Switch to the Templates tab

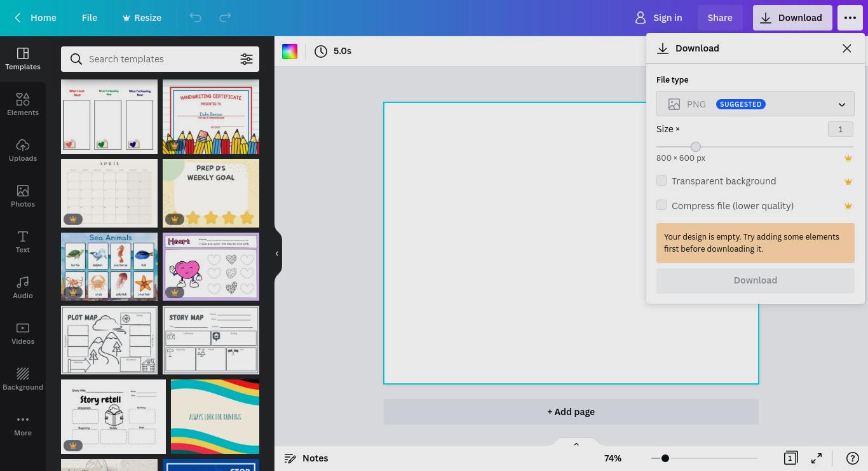point(23,58)
